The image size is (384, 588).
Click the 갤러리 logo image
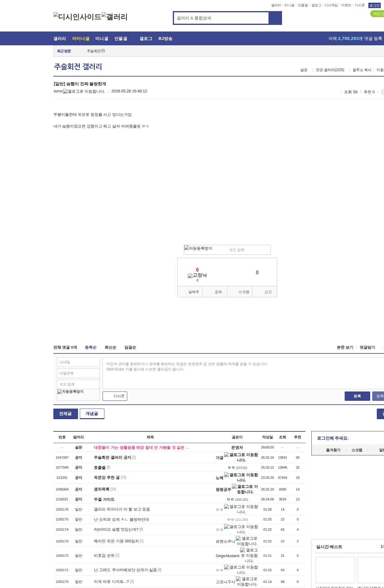point(114,17)
